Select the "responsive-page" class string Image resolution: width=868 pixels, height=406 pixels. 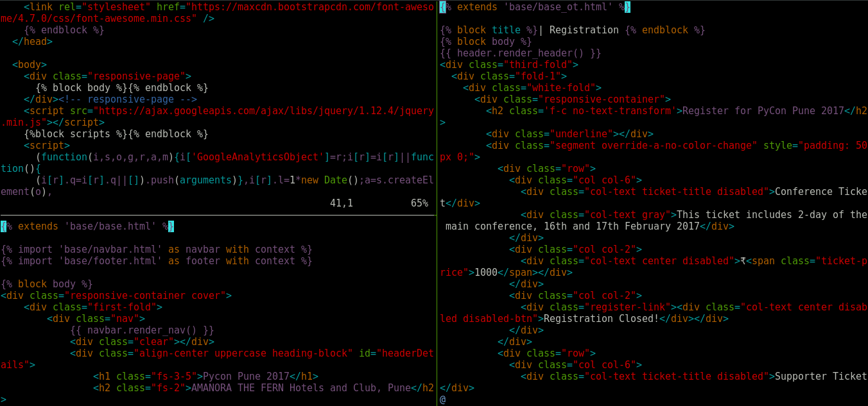click(x=136, y=76)
